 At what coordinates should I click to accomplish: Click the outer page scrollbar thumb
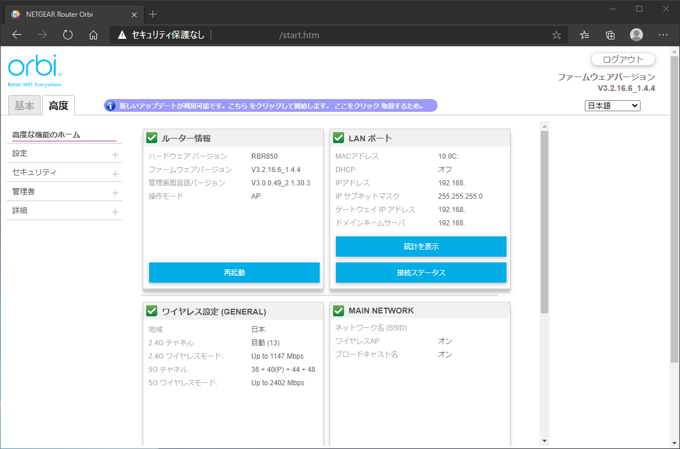point(673,208)
